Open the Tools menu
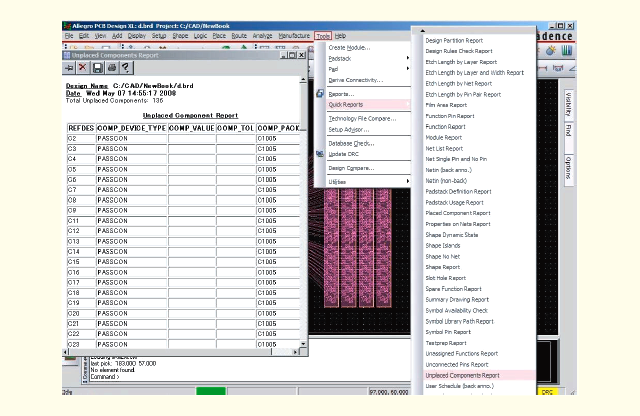 [323, 36]
